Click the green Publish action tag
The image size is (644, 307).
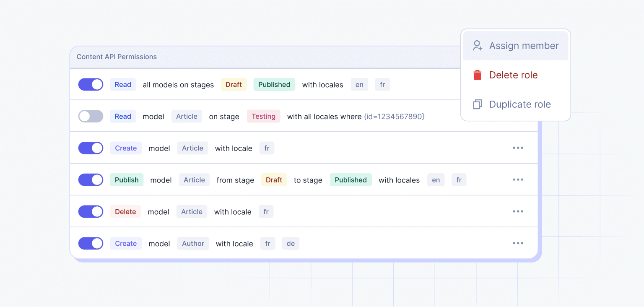point(127,180)
